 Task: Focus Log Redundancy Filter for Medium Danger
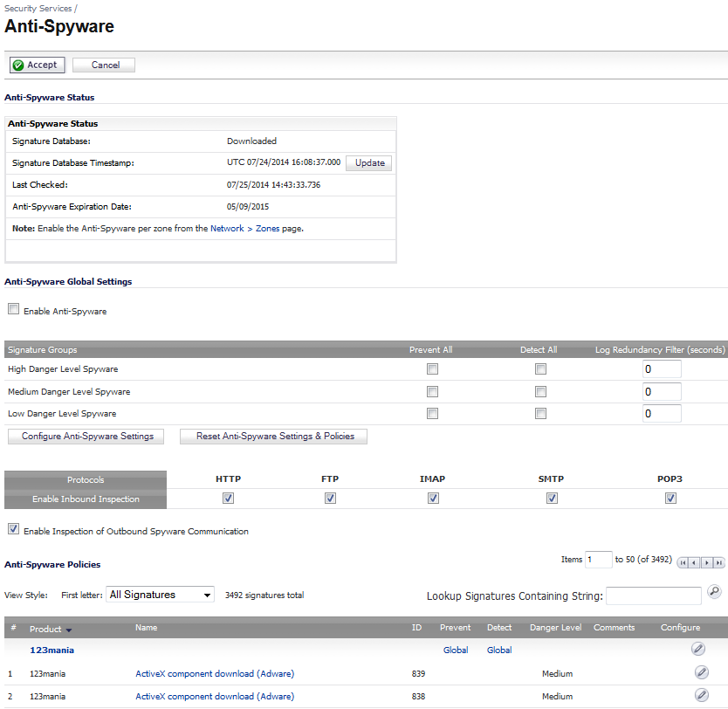click(x=662, y=391)
